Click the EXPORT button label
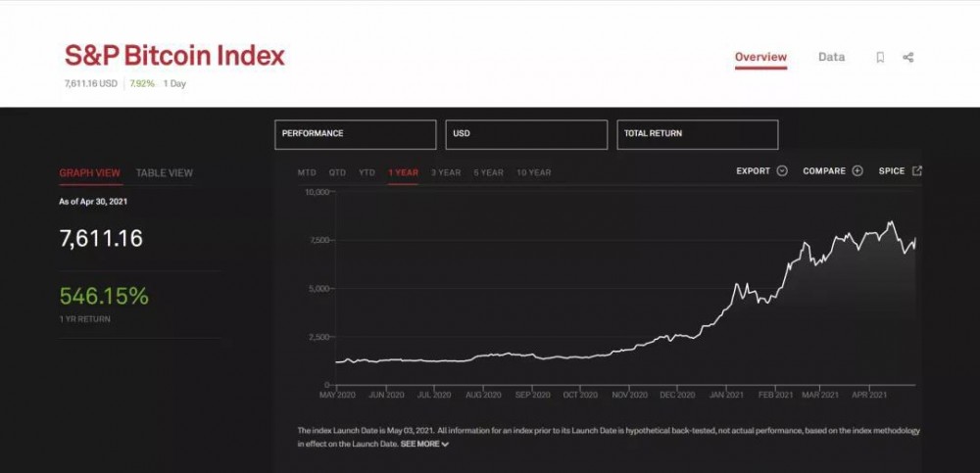980x473 pixels. [753, 171]
